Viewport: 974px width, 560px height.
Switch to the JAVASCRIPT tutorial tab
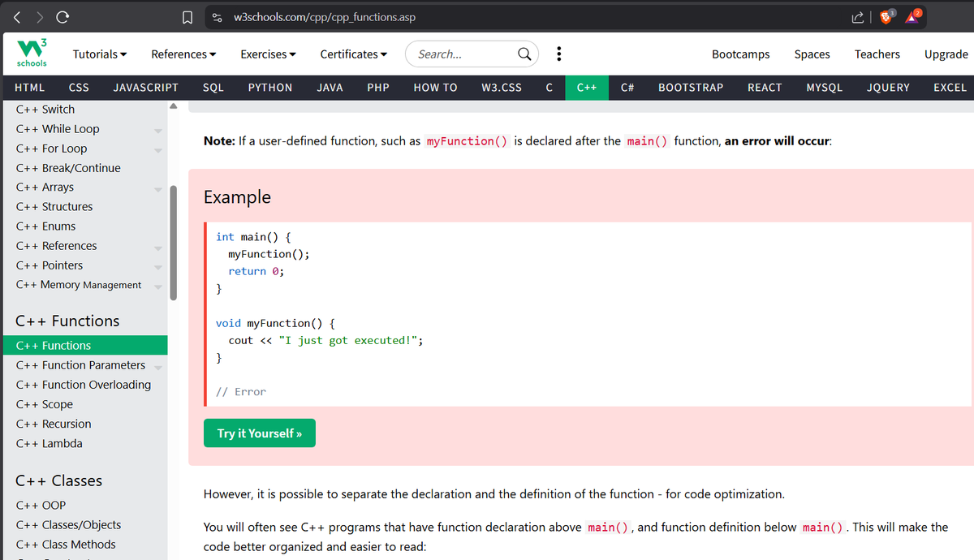[146, 87]
